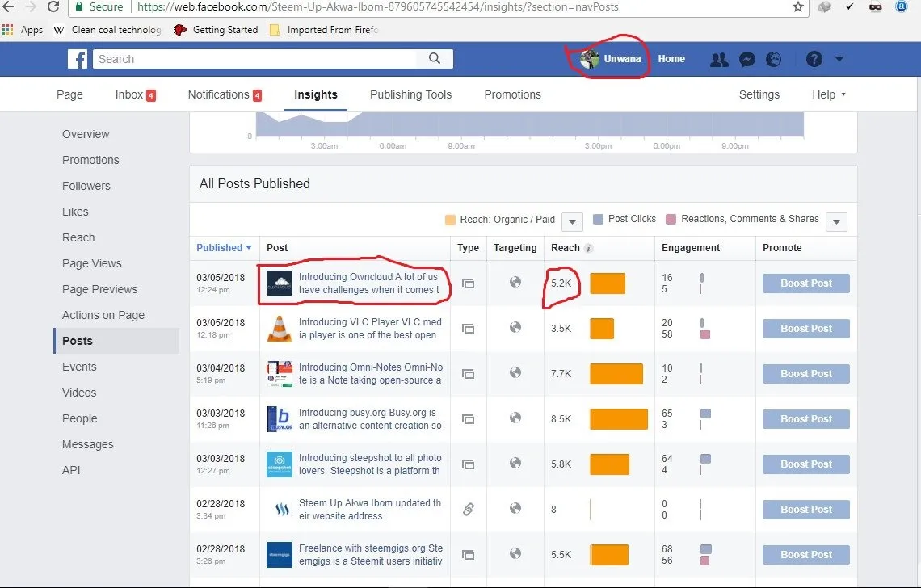Click the Reach column info icon
This screenshot has width=921, height=588.
click(588, 249)
